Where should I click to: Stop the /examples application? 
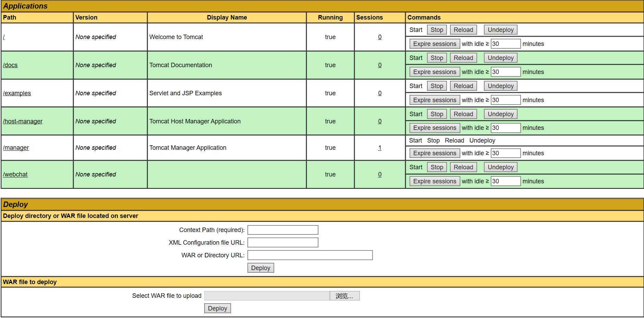click(x=437, y=86)
